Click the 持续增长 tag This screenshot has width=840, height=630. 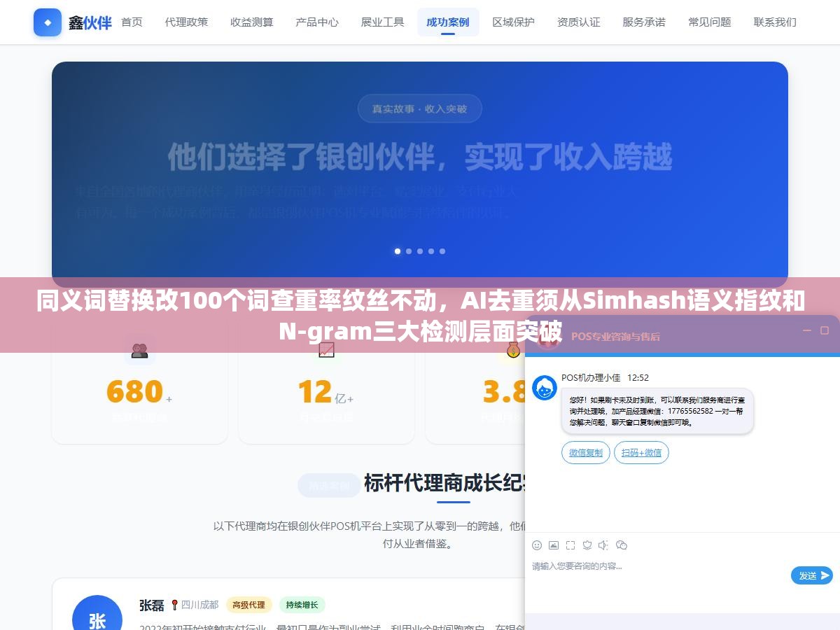302,605
